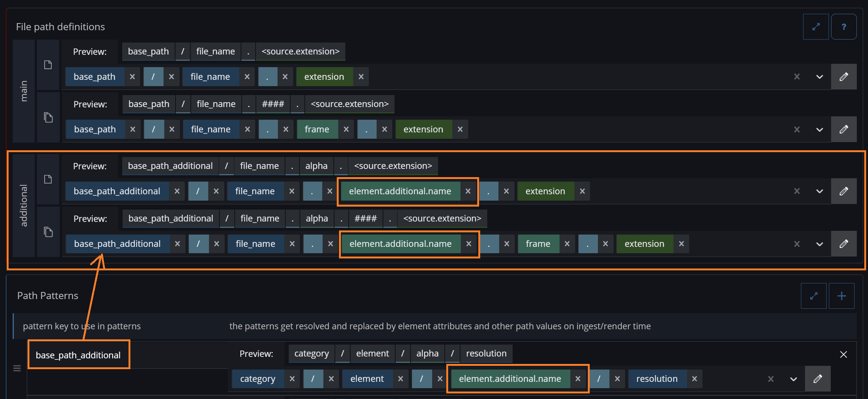Clear all tags in main sequence row
This screenshot has width=868, height=399.
pyautogui.click(x=797, y=129)
